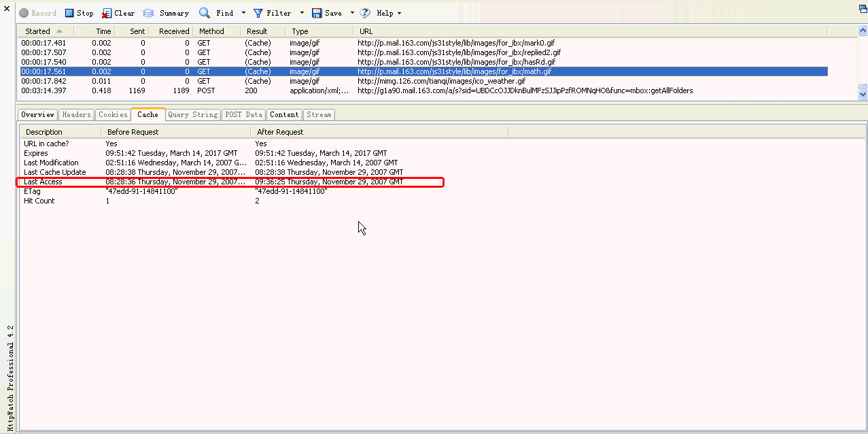
Task: Open the Cookies tab
Action: [x=113, y=114]
